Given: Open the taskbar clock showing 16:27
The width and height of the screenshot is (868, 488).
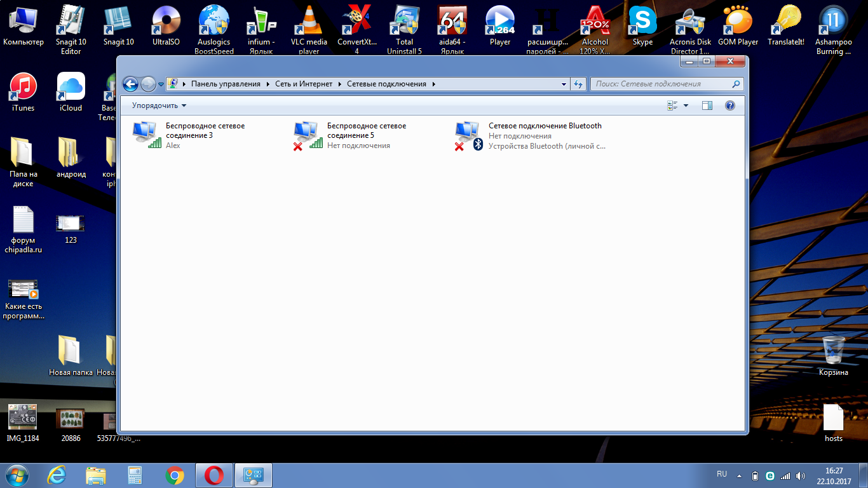Looking at the screenshot, I should coord(834,475).
